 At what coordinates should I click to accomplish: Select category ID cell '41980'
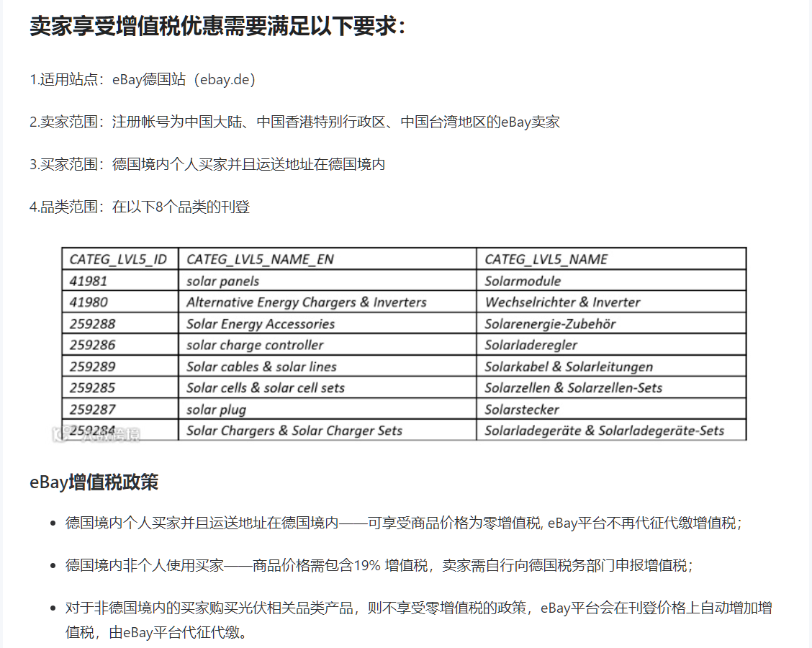click(x=119, y=302)
